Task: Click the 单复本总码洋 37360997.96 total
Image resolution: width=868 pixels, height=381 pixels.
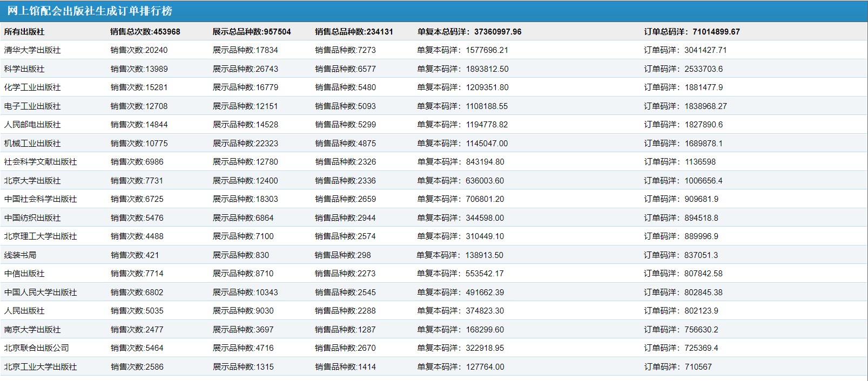Action: [469, 32]
